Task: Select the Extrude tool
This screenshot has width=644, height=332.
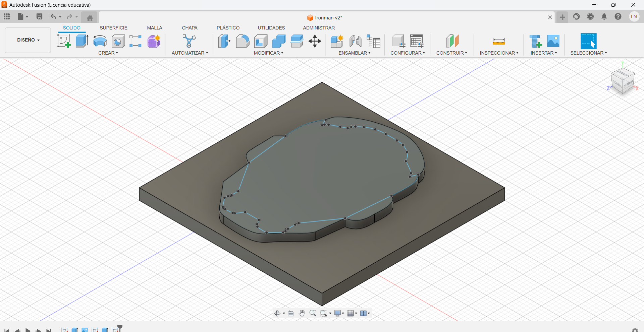Action: (82, 41)
